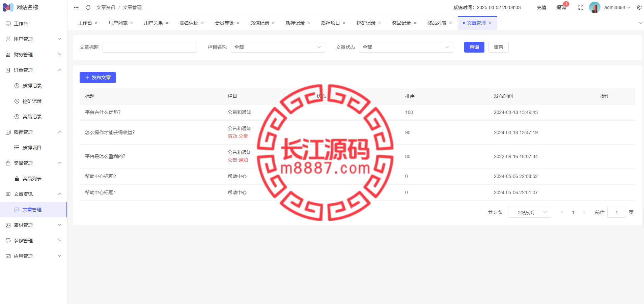Image resolution: width=644 pixels, height=304 pixels.
Task: Open the 文章状态 dropdown
Action: 406,47
